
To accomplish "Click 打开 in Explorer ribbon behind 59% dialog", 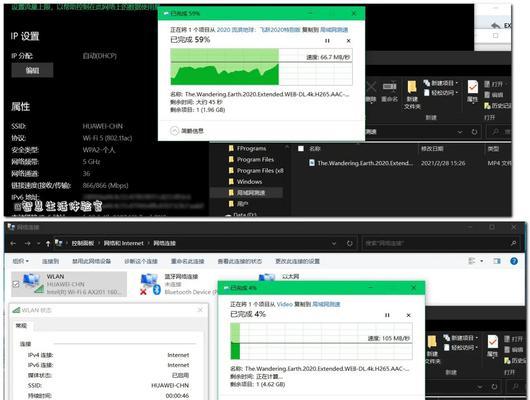I will click(493, 84).
